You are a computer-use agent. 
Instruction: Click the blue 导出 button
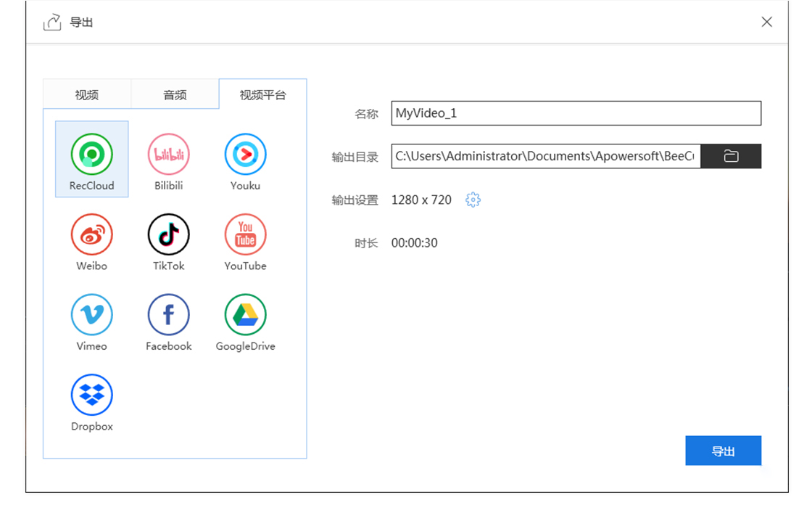723,451
